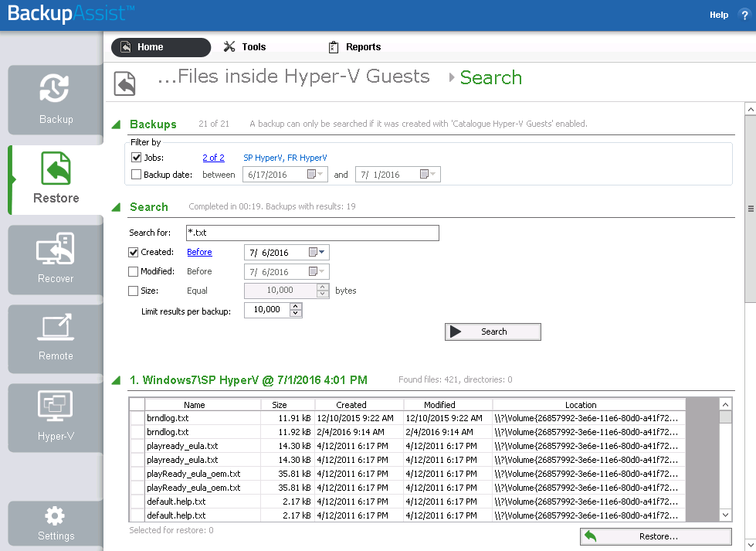Sort results by Size column
The height and width of the screenshot is (551, 756).
(288, 405)
